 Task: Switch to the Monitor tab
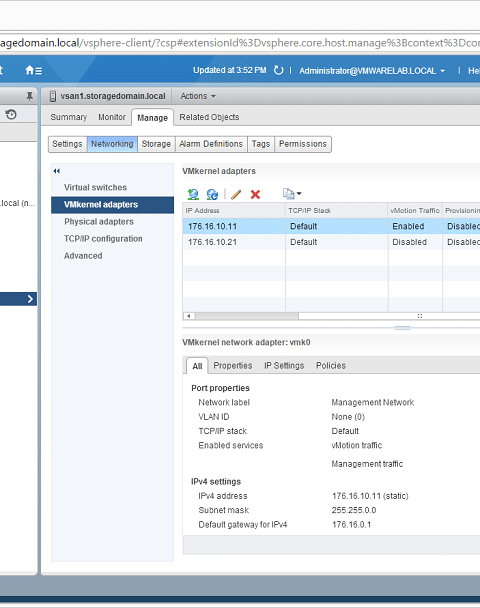coord(112,117)
